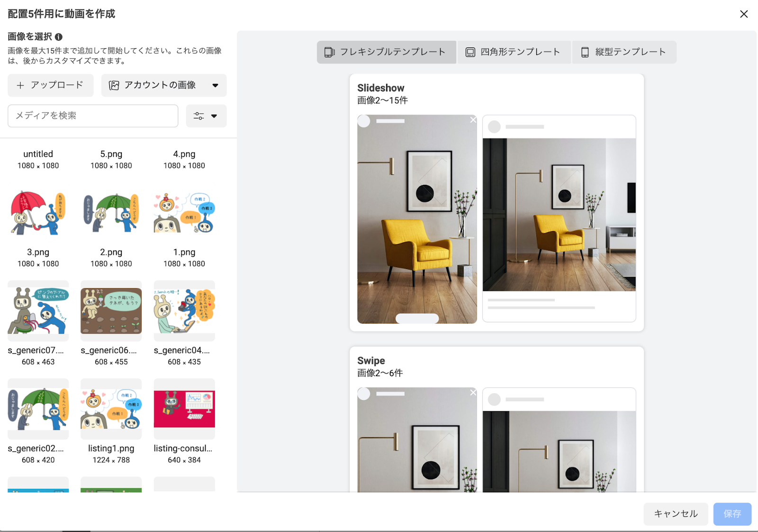Select the untitled red umbrella image
The width and height of the screenshot is (758, 532).
click(38, 213)
